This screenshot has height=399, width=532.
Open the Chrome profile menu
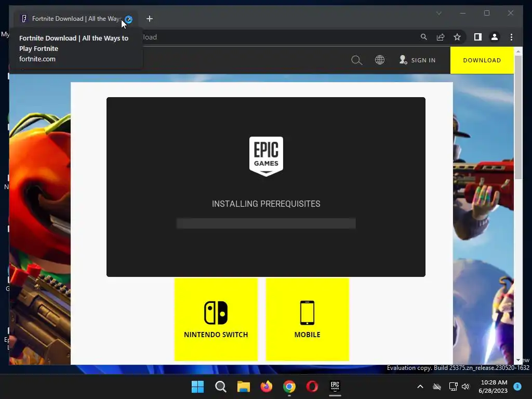coord(495,37)
